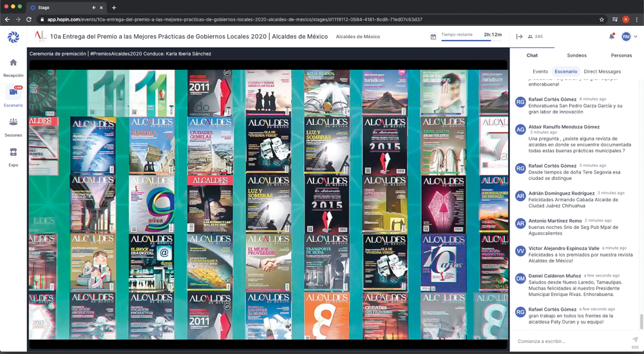The width and height of the screenshot is (644, 354).
Task: Click the macOS green fullscreen button
Action: [20, 6]
